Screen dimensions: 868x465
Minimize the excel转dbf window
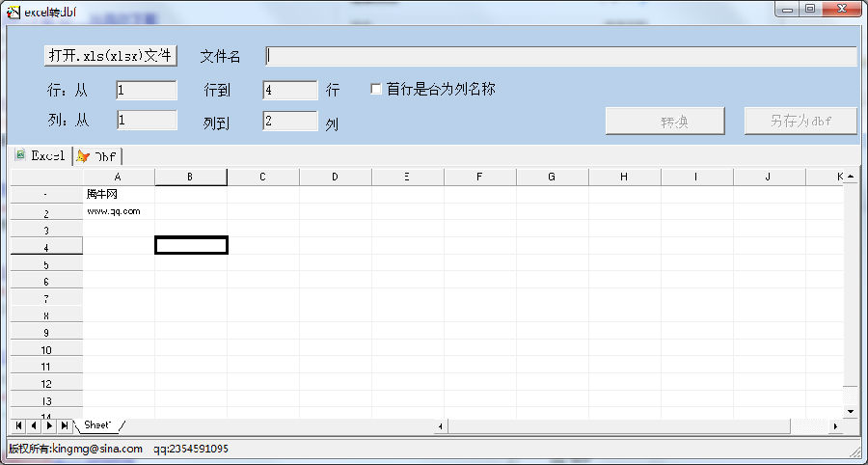click(788, 10)
